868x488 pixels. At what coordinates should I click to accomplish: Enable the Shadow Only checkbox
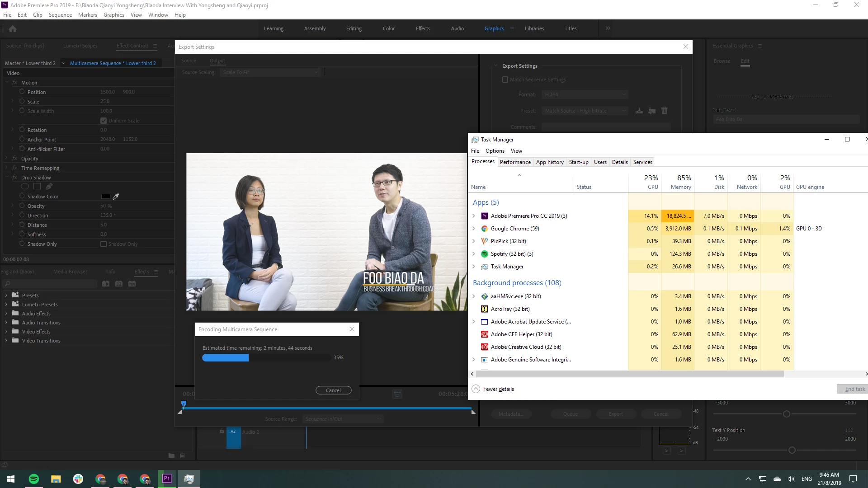coord(104,244)
